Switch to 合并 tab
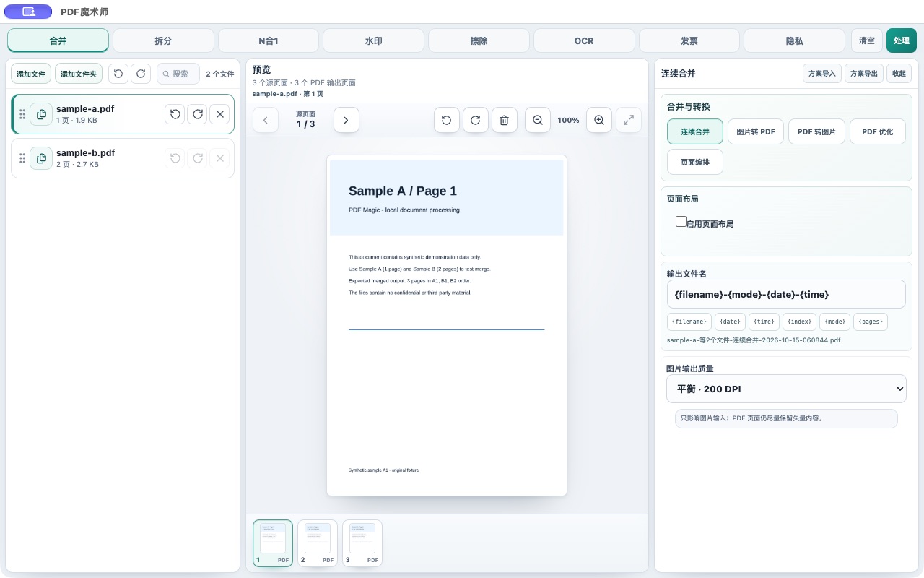924x578 pixels. 58,40
